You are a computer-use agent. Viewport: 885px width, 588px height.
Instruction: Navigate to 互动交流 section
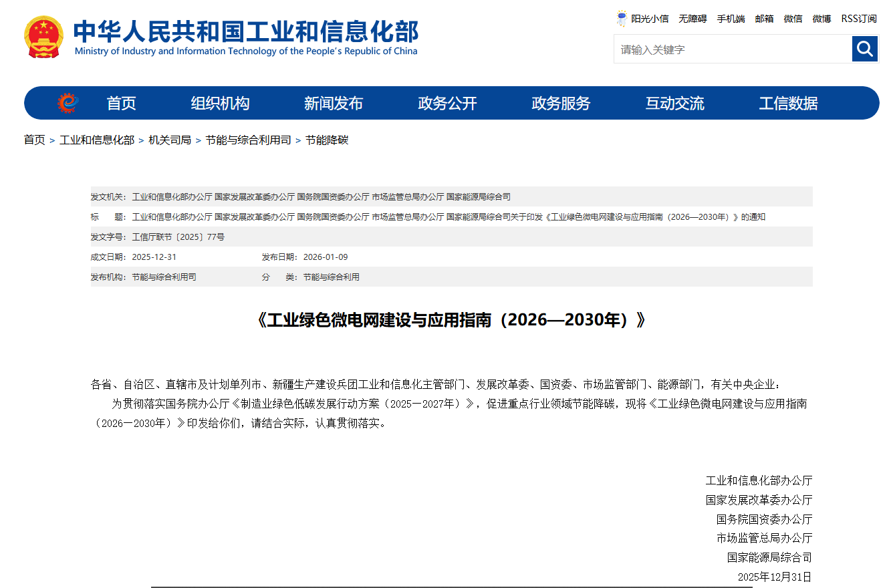click(x=675, y=104)
